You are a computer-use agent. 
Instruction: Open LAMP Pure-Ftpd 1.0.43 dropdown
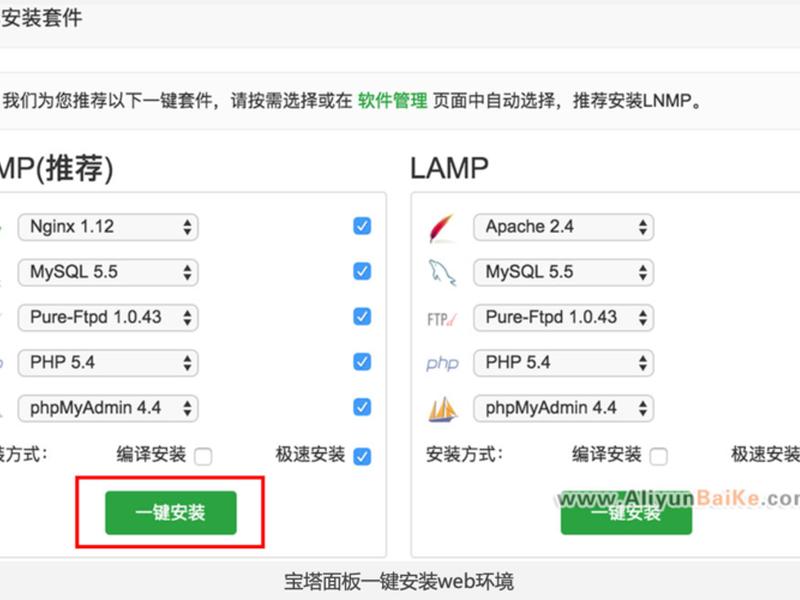pos(563,317)
